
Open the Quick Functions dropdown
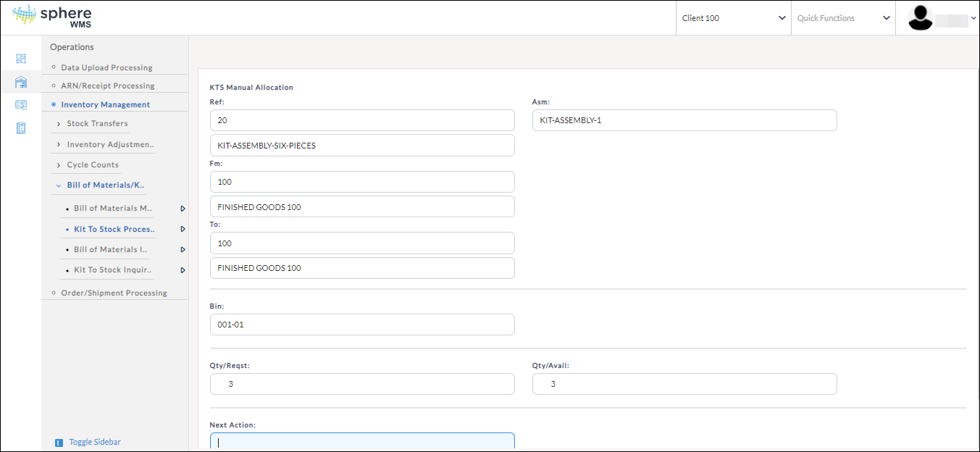pyautogui.click(x=843, y=18)
